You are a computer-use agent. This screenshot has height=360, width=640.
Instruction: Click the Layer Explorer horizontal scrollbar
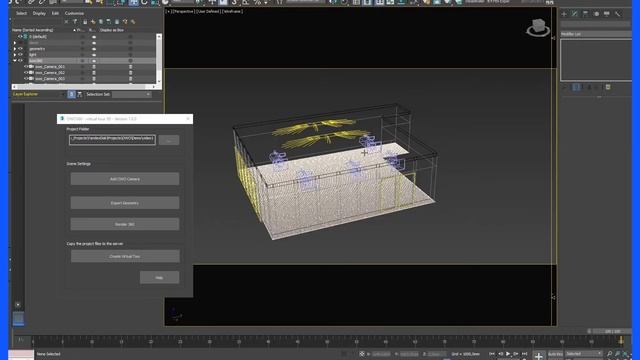tap(84, 87)
